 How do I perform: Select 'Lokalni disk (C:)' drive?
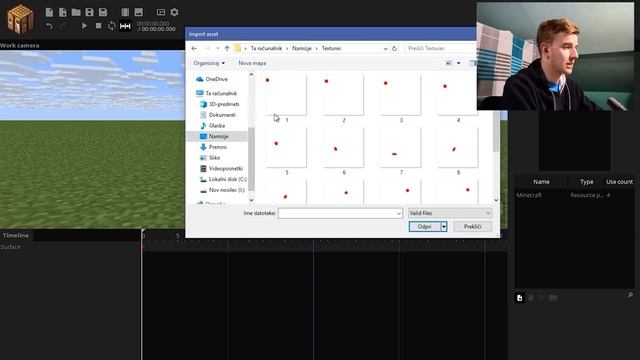pos(223,179)
